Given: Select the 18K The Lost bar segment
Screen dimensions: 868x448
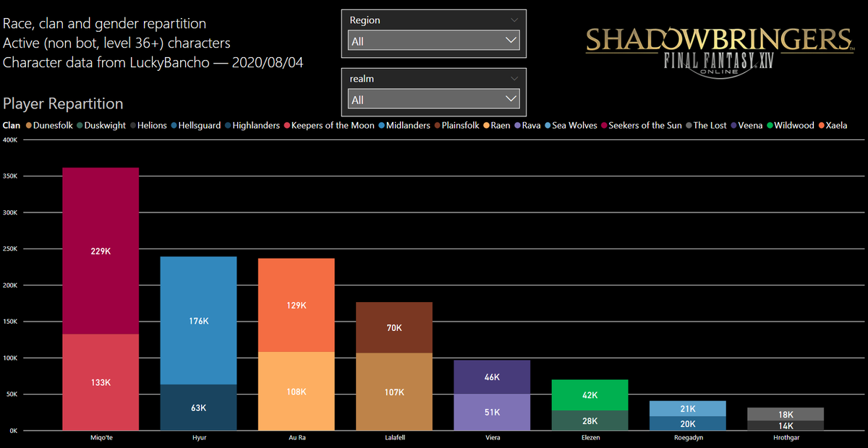Looking at the screenshot, I should (786, 414).
